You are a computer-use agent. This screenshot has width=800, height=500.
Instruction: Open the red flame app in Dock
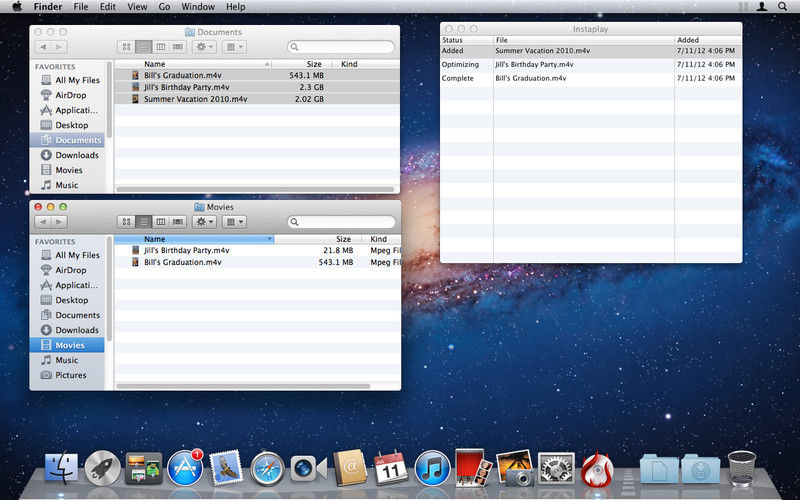(597, 468)
